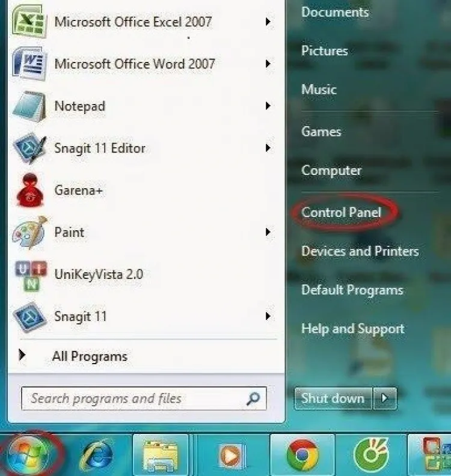Click the green Coc Coc browser icon
The width and height of the screenshot is (451, 476).
point(371,454)
